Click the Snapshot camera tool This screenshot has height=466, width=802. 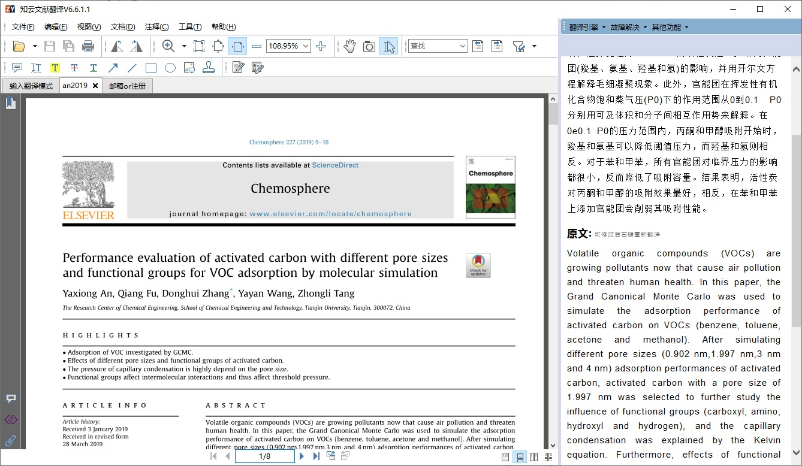point(369,46)
